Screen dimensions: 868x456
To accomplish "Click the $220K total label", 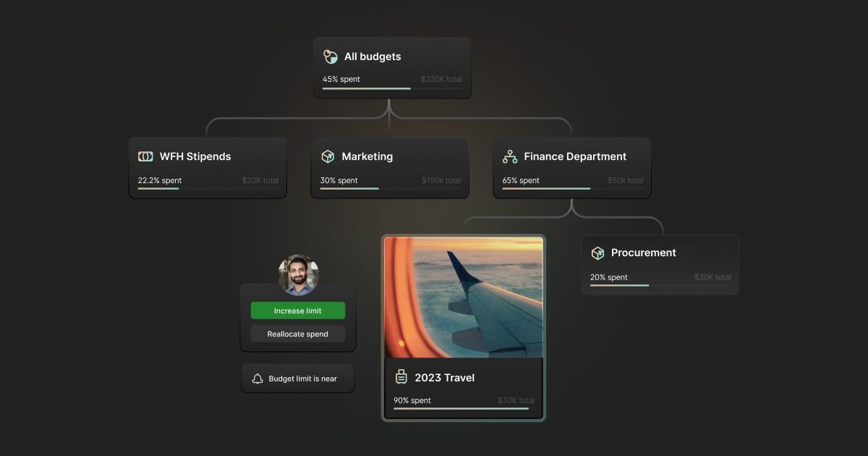I will 441,80.
